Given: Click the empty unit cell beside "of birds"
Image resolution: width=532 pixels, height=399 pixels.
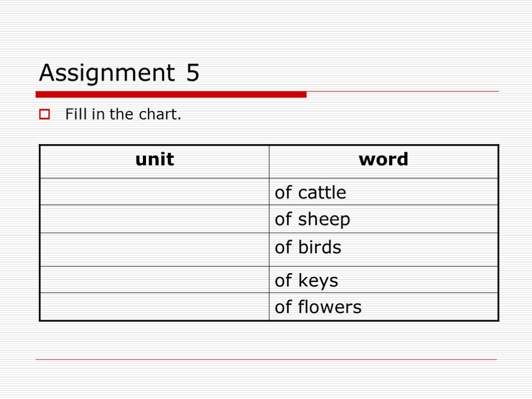Looking at the screenshot, I should point(154,249).
